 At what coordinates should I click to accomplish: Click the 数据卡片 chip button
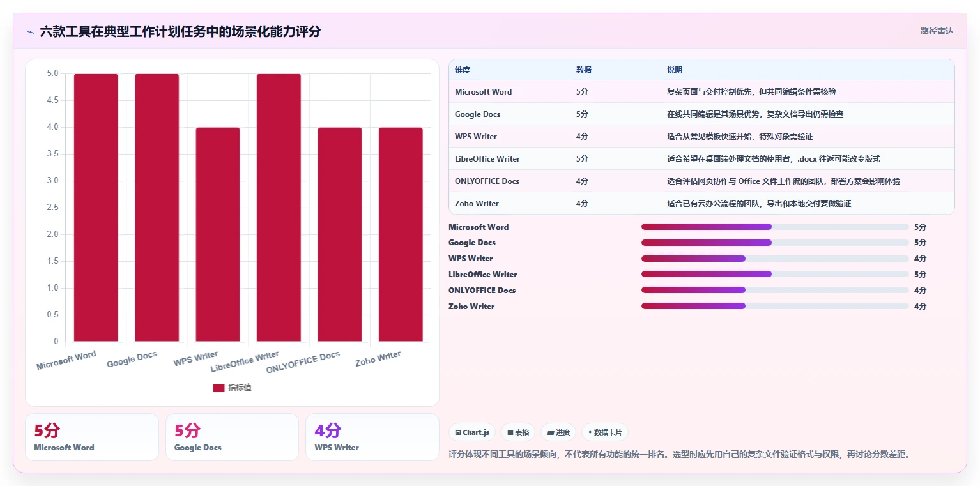tap(605, 432)
